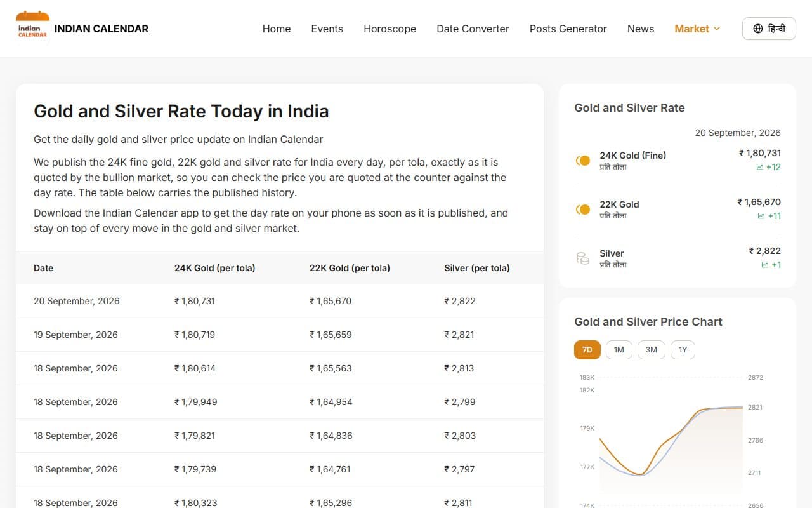Click the Silver coins icon in the rate card
This screenshot has height=508, width=812.
click(x=582, y=258)
